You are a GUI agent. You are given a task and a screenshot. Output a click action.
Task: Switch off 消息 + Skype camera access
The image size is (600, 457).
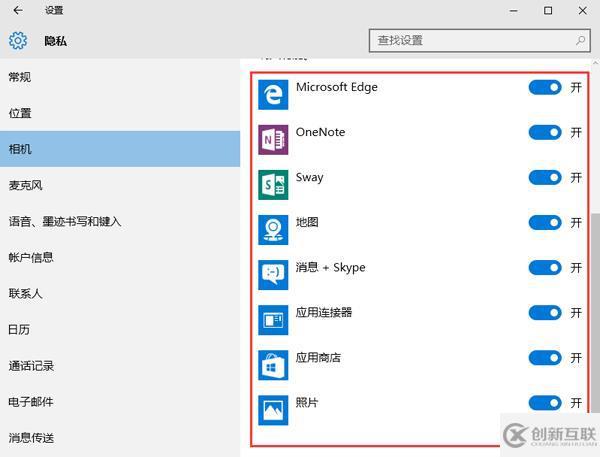point(545,268)
